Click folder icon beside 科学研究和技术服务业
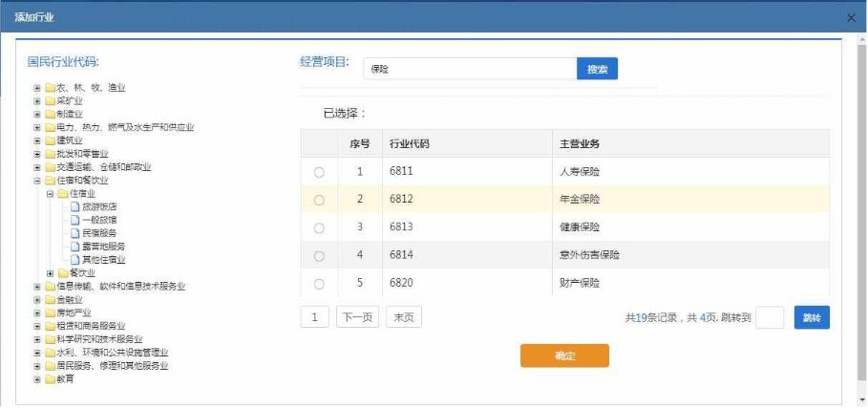Screen dimensions: 868x409 click(x=51, y=339)
